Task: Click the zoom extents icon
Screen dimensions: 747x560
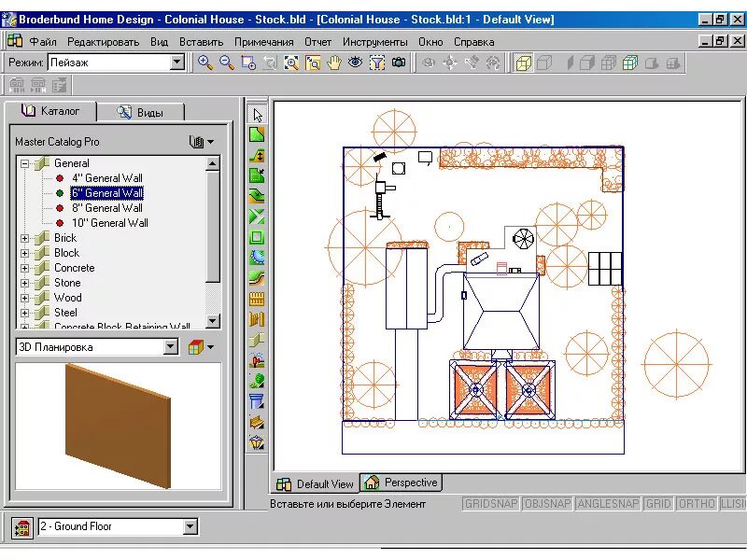Action: [x=291, y=63]
